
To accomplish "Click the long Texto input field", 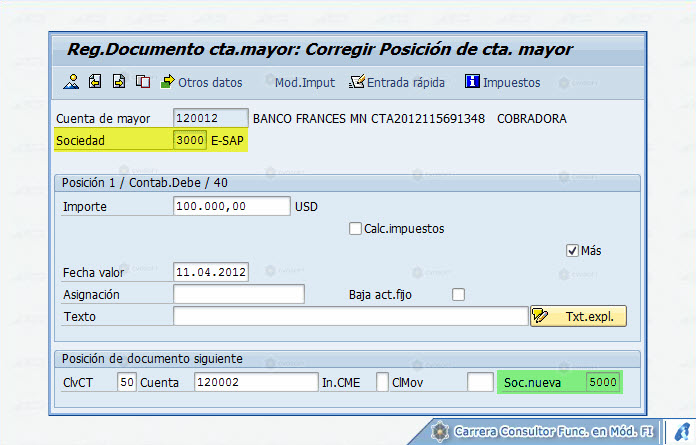I will pos(351,316).
